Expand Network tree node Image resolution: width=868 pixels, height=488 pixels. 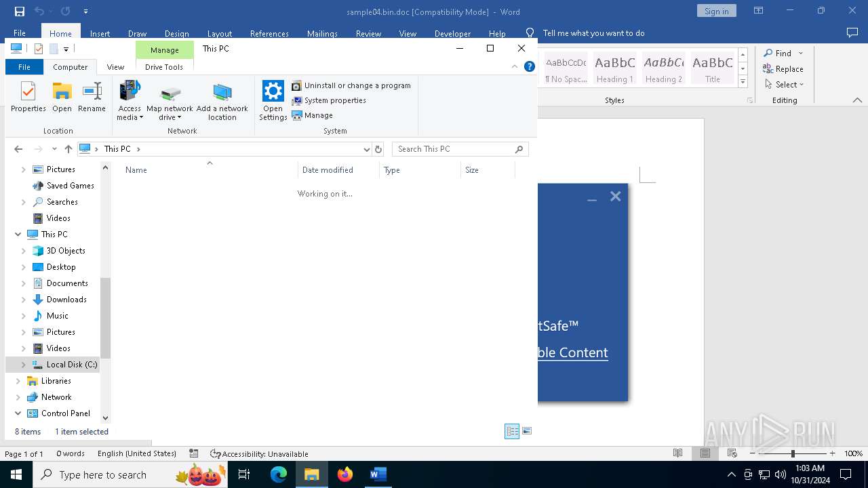click(x=18, y=397)
